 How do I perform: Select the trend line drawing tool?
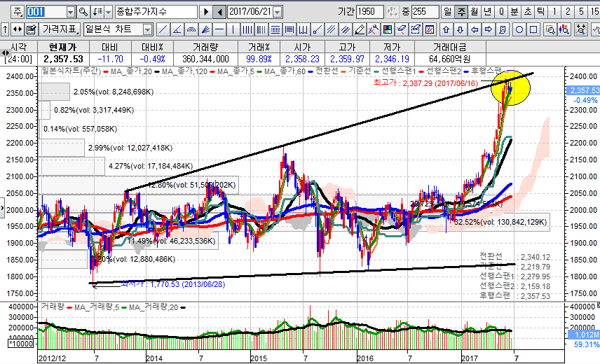[x=163, y=29]
